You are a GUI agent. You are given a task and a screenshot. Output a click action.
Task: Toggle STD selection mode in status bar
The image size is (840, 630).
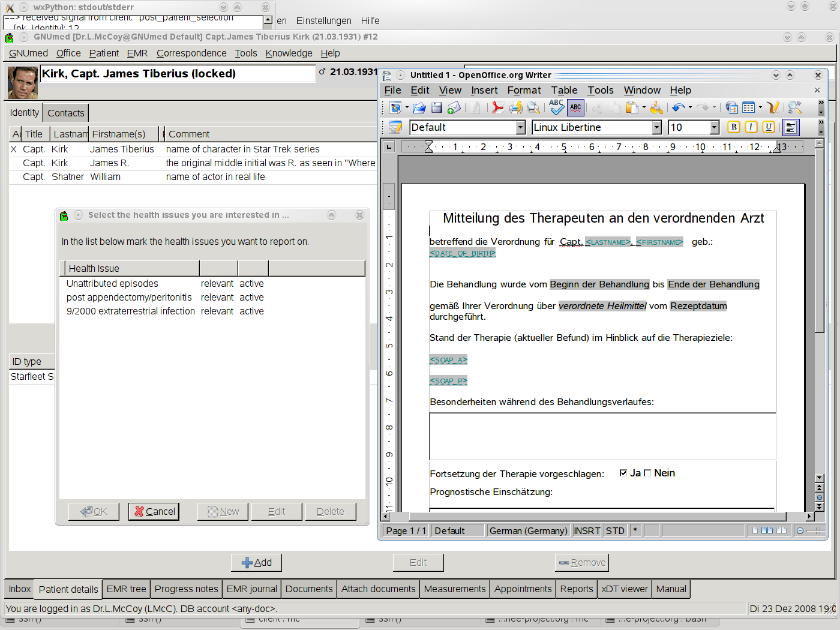615,530
